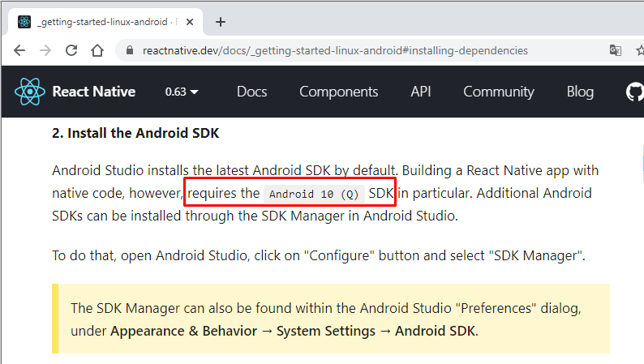Click the browser forward arrow
The height and width of the screenshot is (364, 644).
pos(45,50)
